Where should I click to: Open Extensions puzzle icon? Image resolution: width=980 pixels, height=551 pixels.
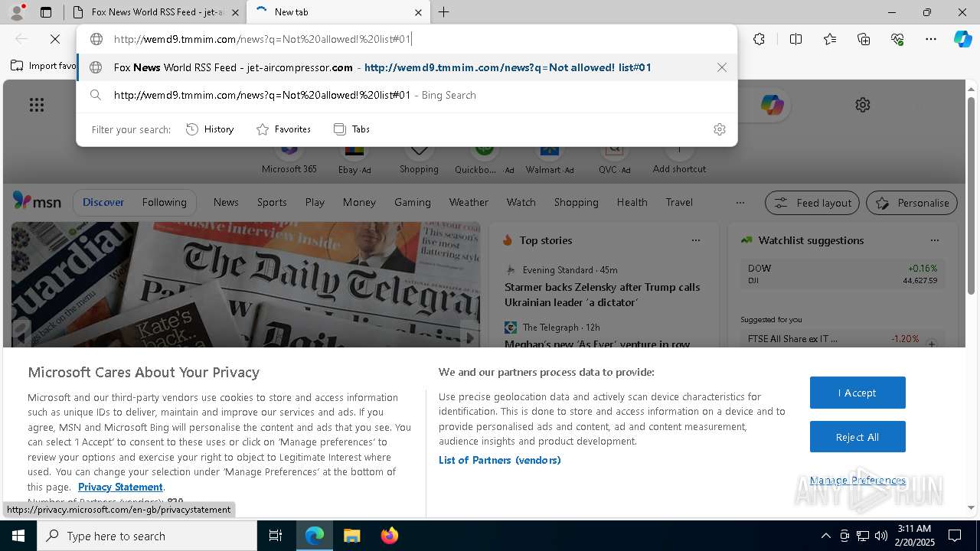[759, 39]
